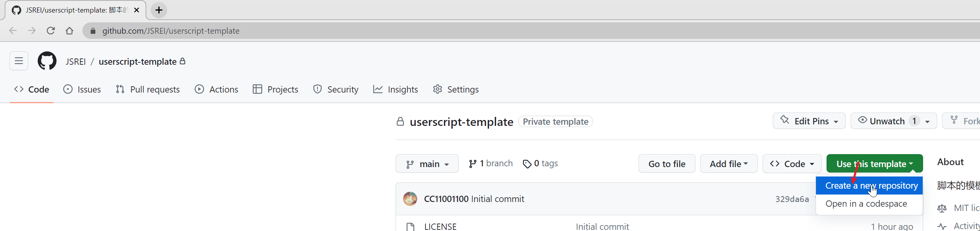The width and height of the screenshot is (980, 231).
Task: Switch to the Code tab
Action: (x=31, y=89)
